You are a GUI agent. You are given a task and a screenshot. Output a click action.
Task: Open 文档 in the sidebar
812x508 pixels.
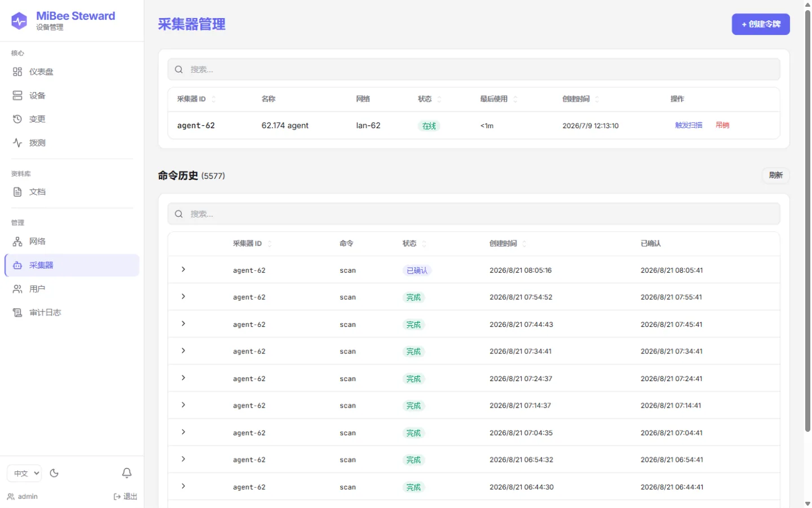72,192
